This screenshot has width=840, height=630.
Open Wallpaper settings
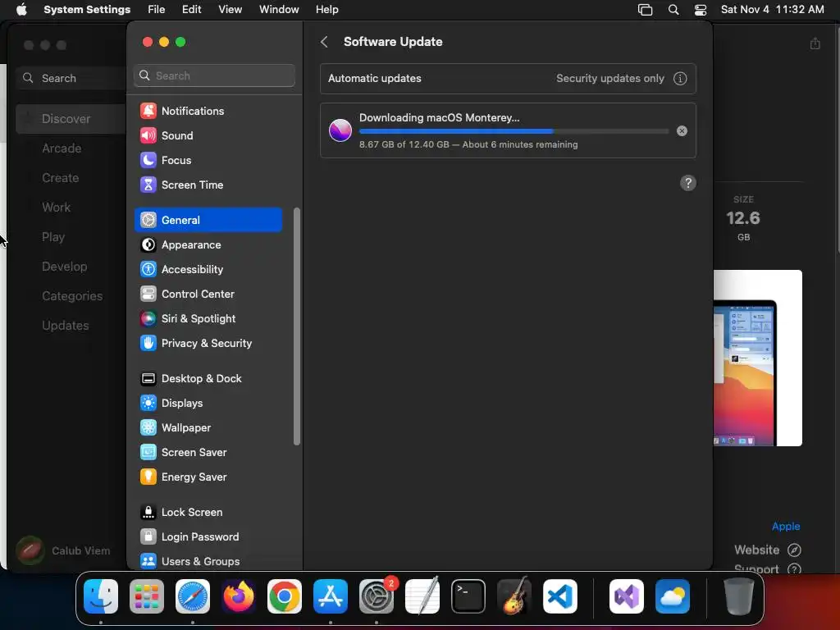click(208, 428)
